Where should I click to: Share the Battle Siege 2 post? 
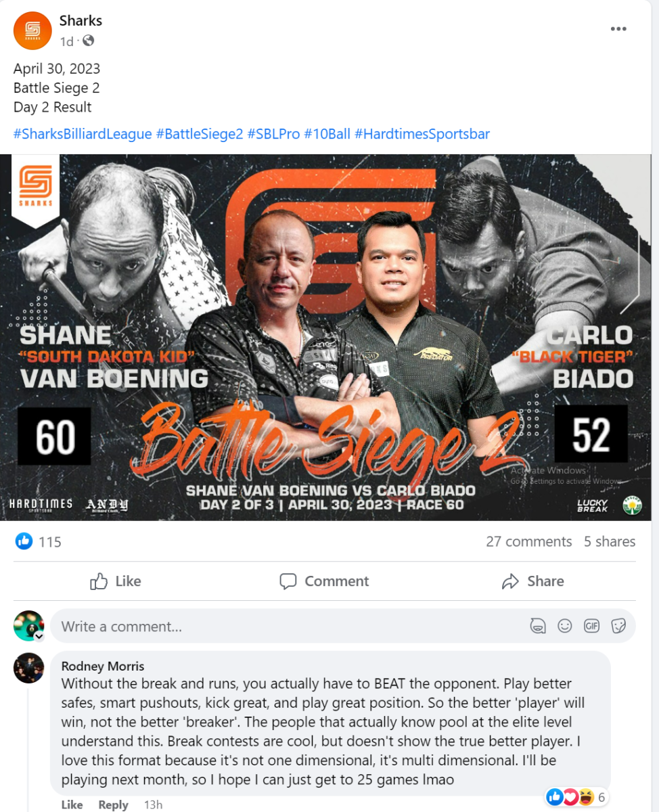click(532, 581)
